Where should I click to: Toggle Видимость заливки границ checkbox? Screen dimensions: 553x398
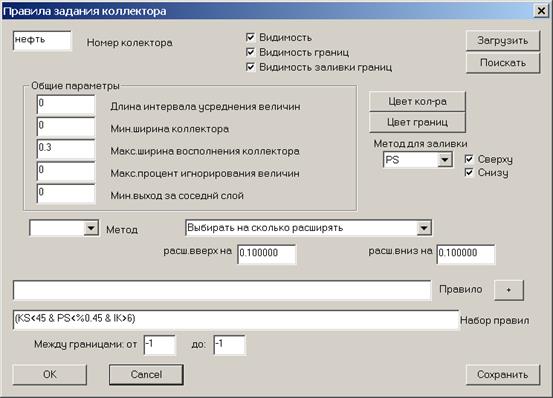(250, 67)
